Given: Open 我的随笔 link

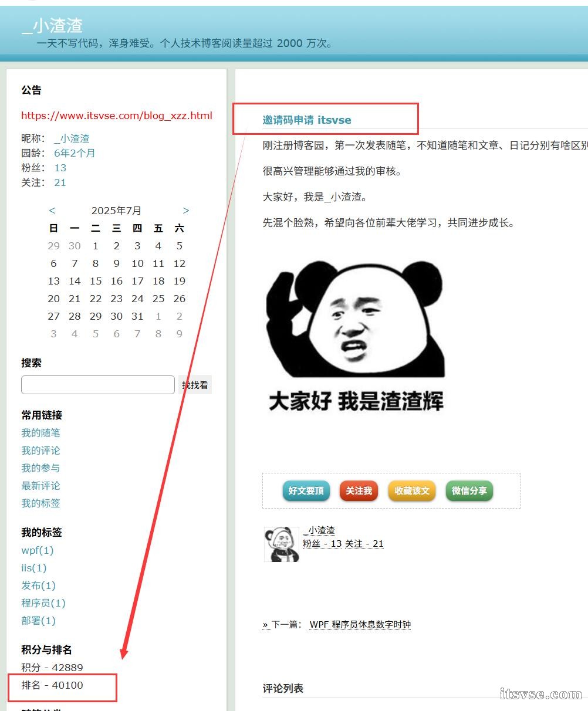Looking at the screenshot, I should pyautogui.click(x=40, y=433).
